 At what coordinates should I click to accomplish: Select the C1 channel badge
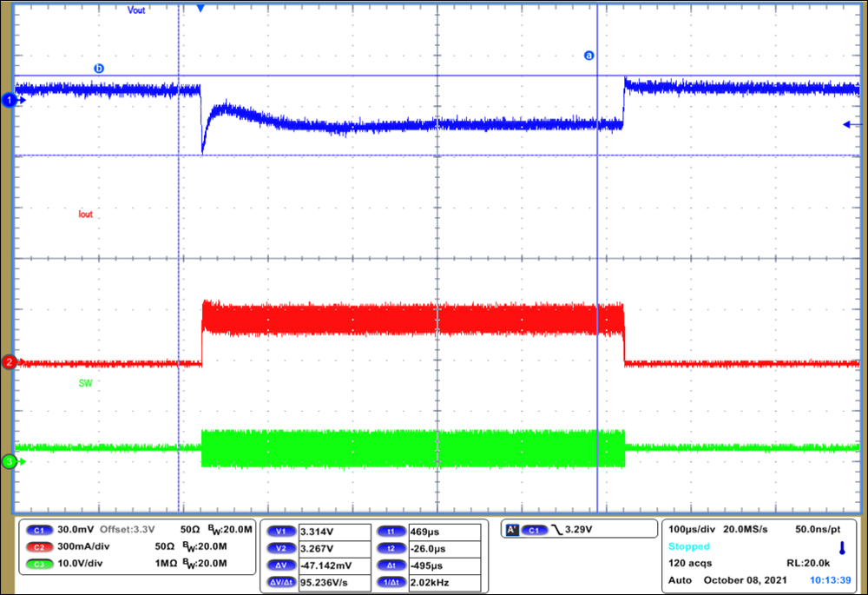tap(38, 530)
